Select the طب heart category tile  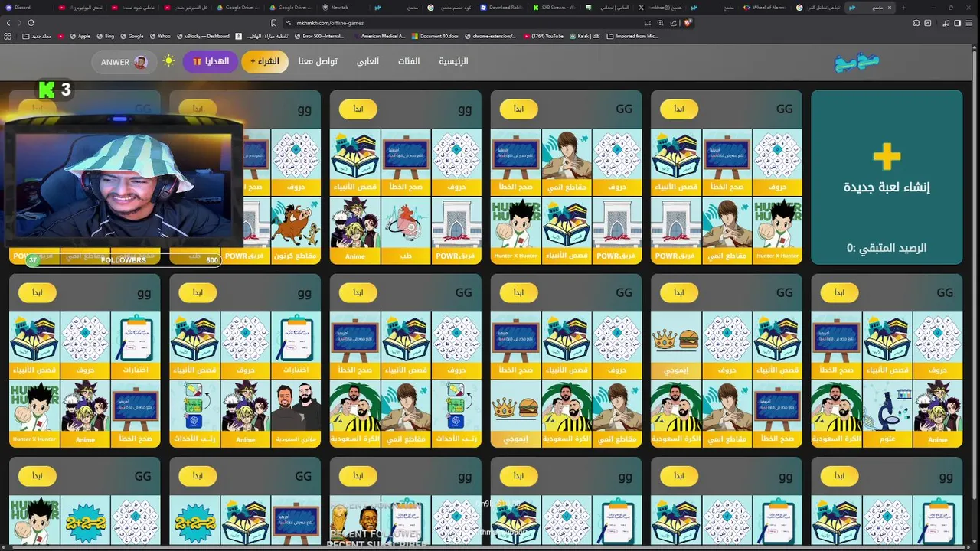406,230
